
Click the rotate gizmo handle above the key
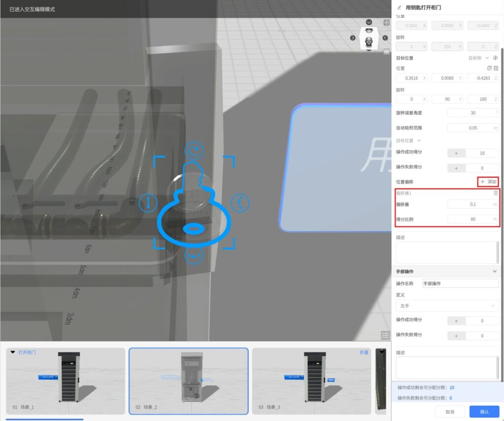coord(193,151)
